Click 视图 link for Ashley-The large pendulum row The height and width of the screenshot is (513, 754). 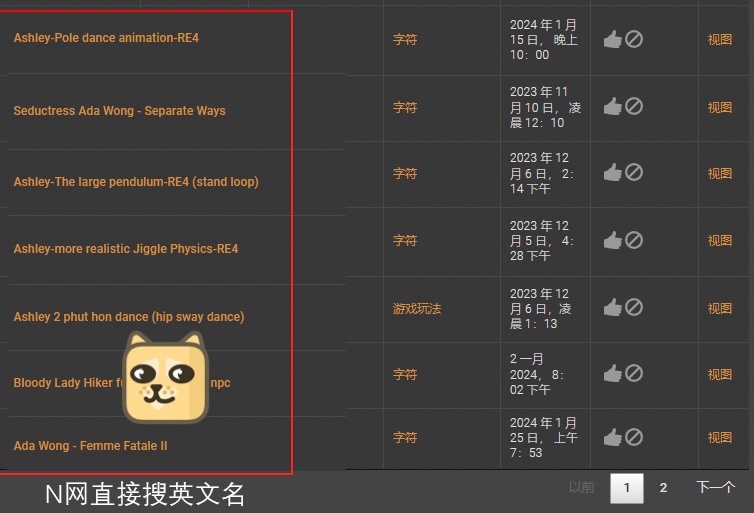pos(720,173)
